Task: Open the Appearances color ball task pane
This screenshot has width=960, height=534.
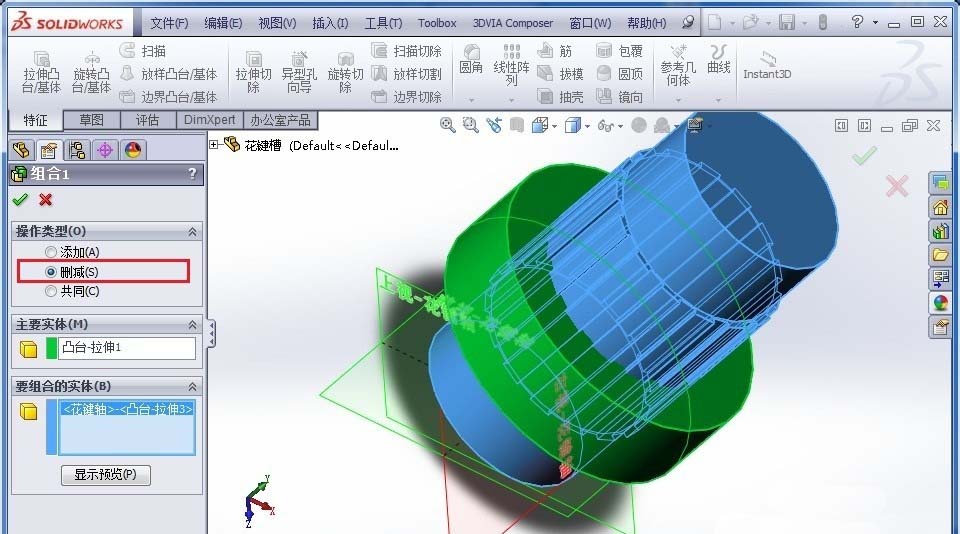Action: tap(941, 303)
